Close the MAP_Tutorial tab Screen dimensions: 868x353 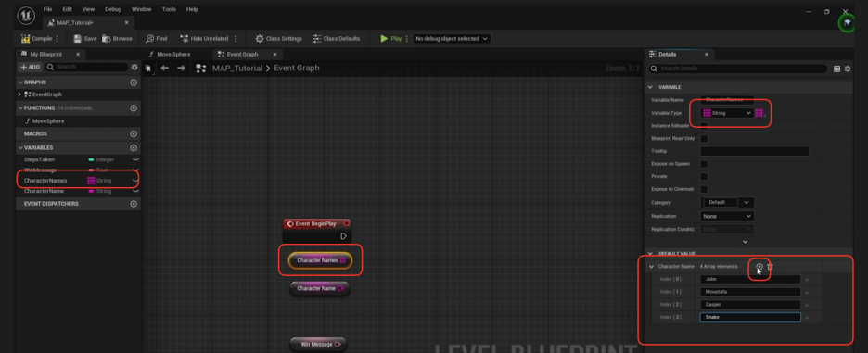point(127,22)
